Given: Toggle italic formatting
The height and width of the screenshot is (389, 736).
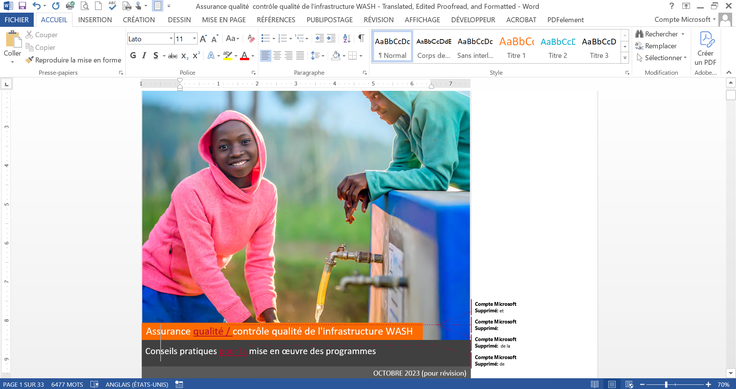Looking at the screenshot, I should click(x=144, y=56).
